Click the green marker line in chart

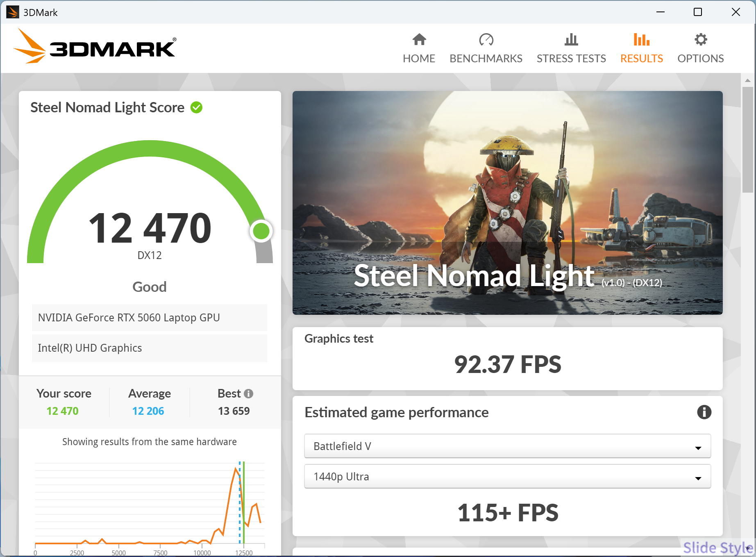pyautogui.click(x=244, y=502)
